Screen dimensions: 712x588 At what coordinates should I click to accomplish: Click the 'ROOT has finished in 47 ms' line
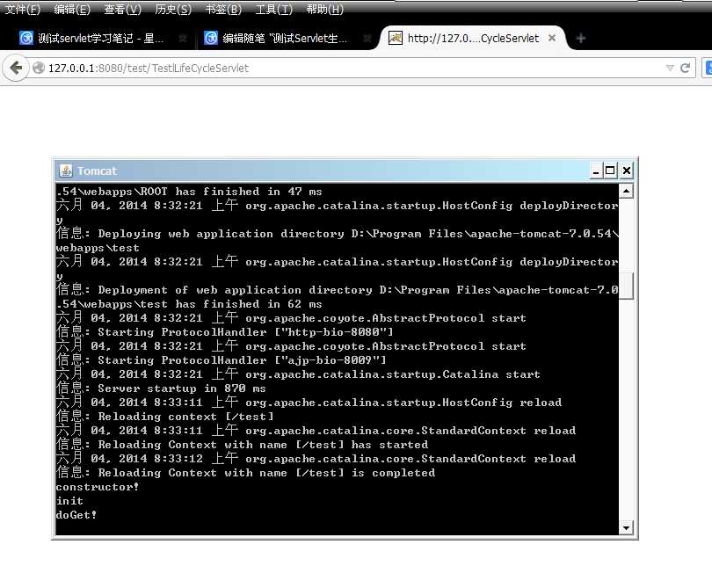pyautogui.click(x=189, y=192)
